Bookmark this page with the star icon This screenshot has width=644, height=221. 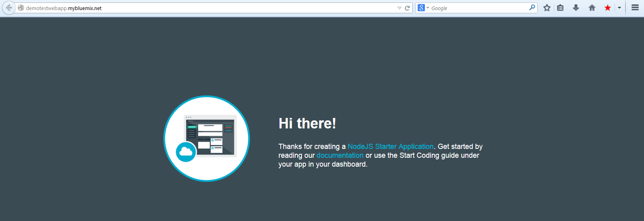547,8
